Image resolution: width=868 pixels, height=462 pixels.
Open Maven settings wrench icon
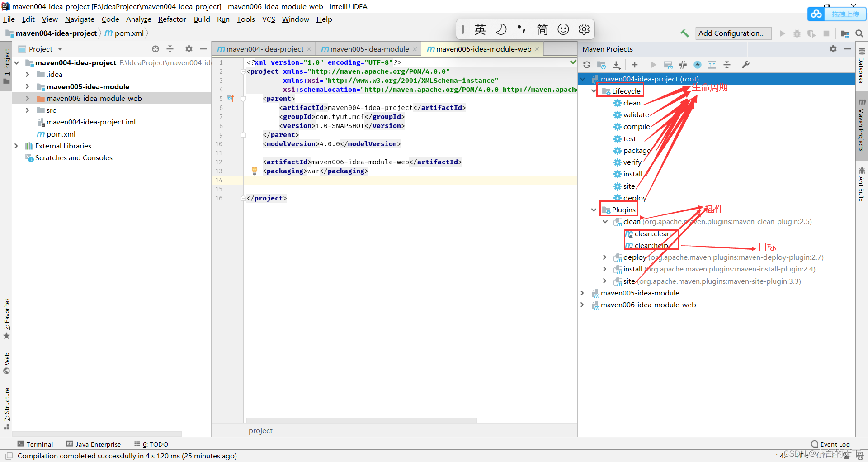pos(745,65)
